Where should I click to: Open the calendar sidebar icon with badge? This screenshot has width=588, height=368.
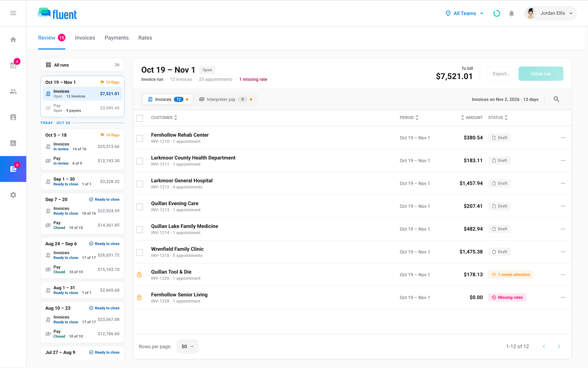[x=13, y=65]
